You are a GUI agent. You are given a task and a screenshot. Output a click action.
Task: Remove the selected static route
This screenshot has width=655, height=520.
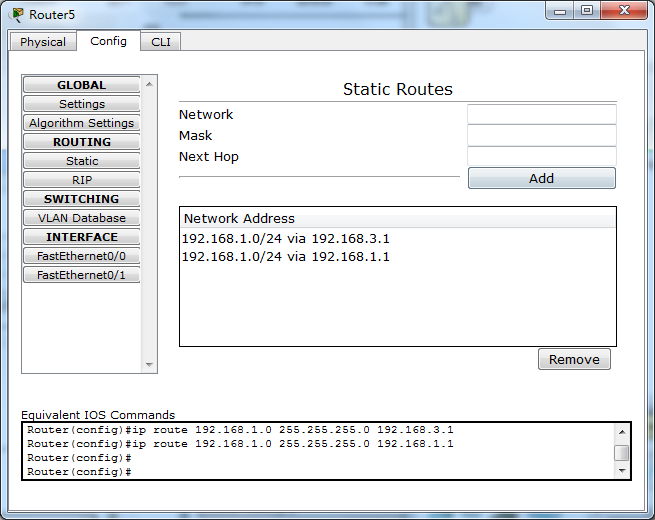[574, 359]
